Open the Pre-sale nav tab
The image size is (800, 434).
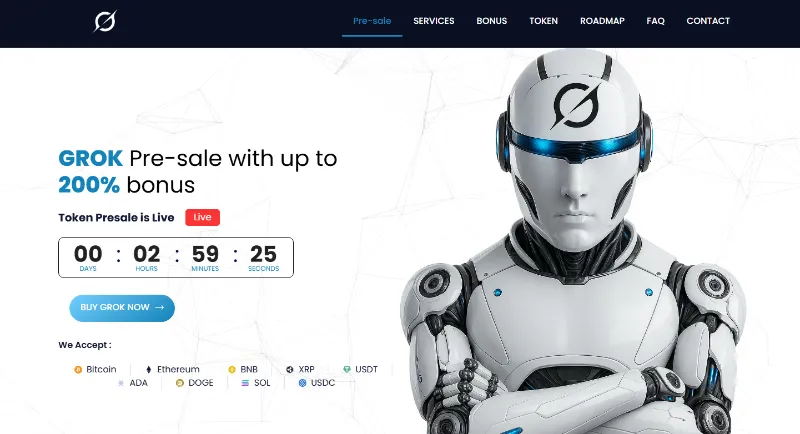[372, 21]
